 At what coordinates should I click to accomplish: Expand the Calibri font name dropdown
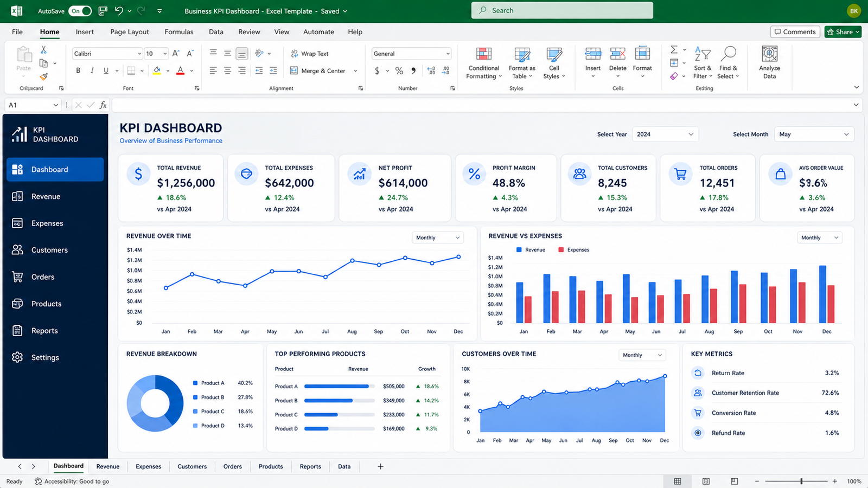click(139, 54)
